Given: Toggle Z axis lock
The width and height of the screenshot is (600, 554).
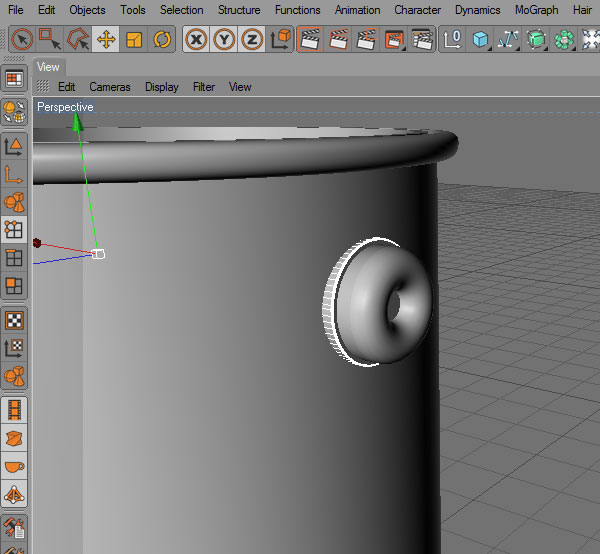Looking at the screenshot, I should click(x=252, y=39).
